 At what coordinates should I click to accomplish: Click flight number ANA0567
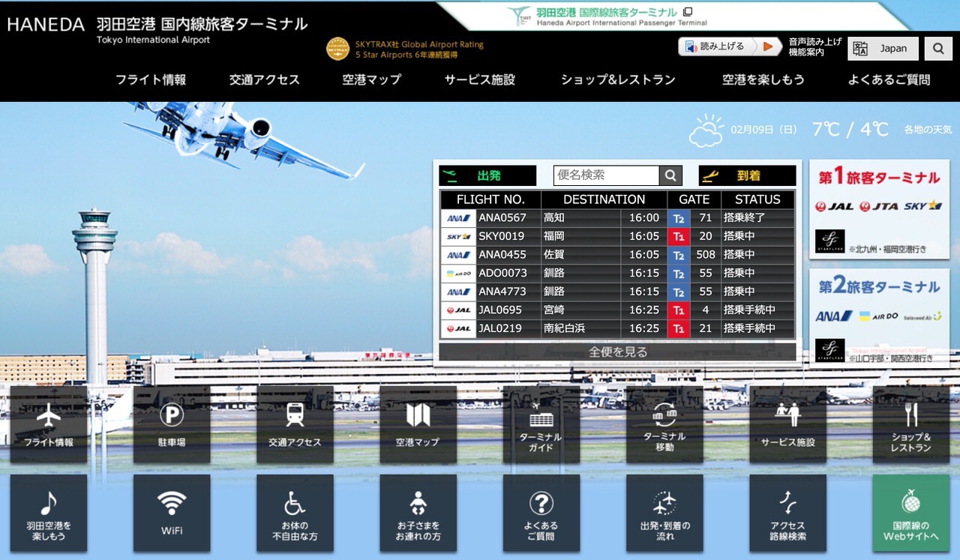click(x=502, y=218)
